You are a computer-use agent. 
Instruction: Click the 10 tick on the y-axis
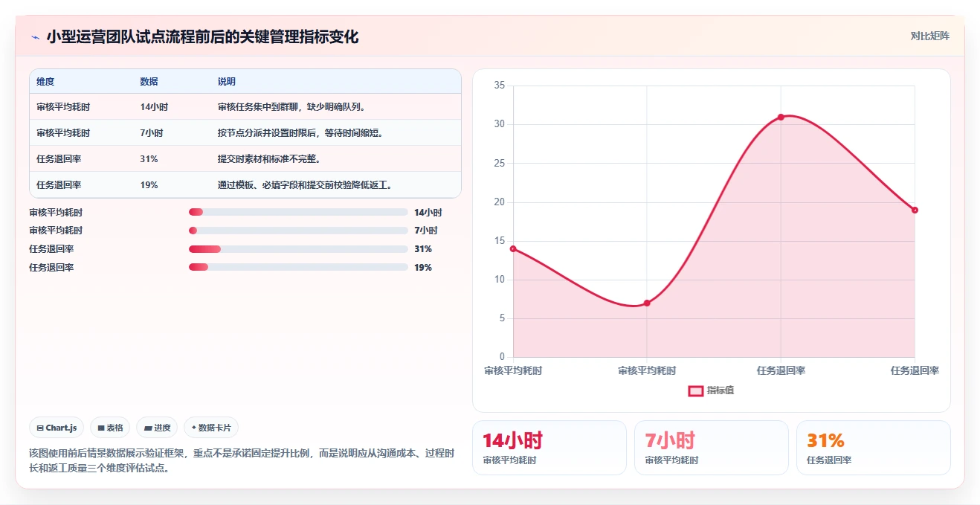pos(500,280)
